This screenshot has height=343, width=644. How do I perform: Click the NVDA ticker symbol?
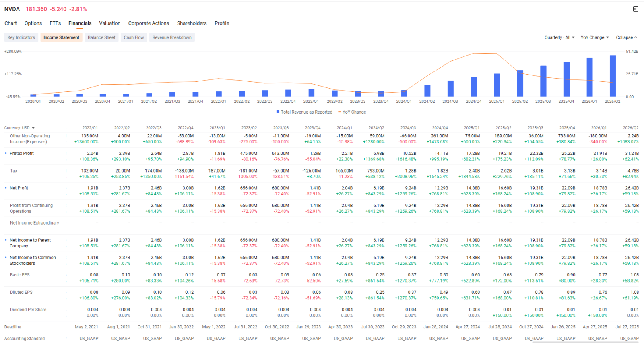pos(12,9)
